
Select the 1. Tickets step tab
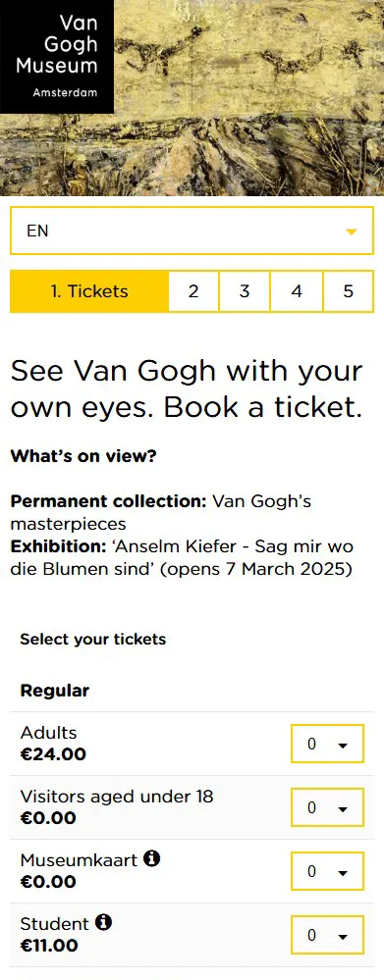(x=89, y=291)
